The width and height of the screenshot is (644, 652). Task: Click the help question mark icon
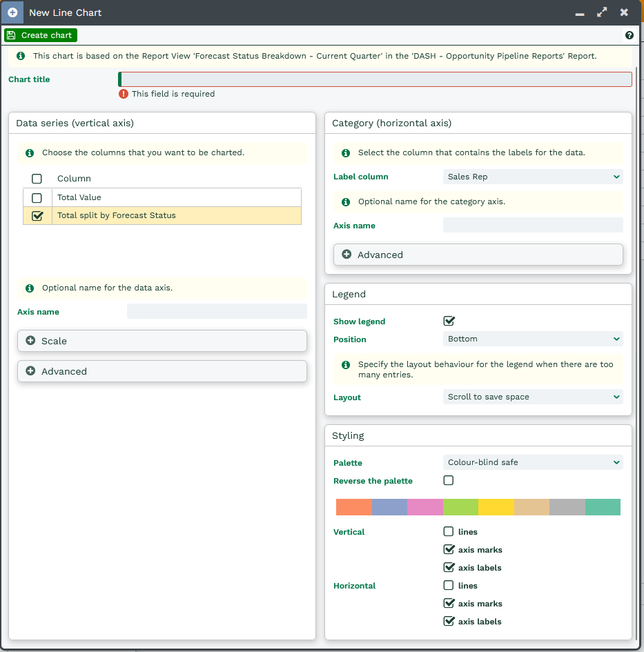tap(629, 35)
